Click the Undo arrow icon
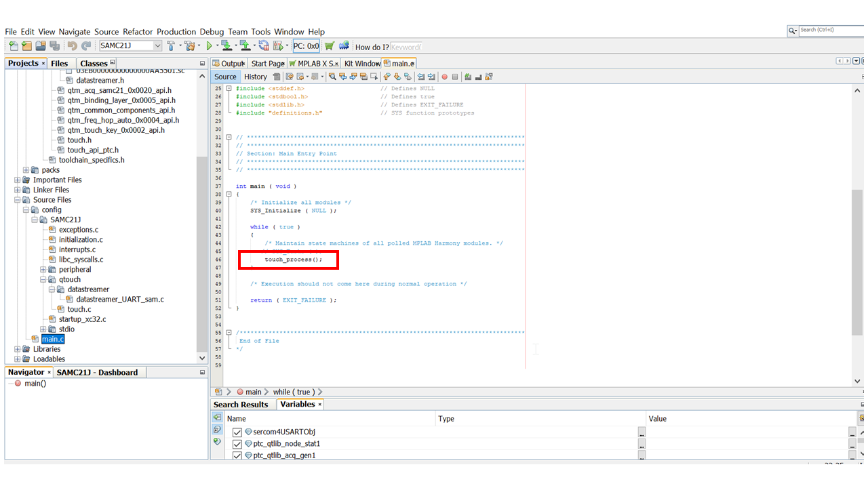Image resolution: width=868 pixels, height=488 pixels. tap(72, 46)
